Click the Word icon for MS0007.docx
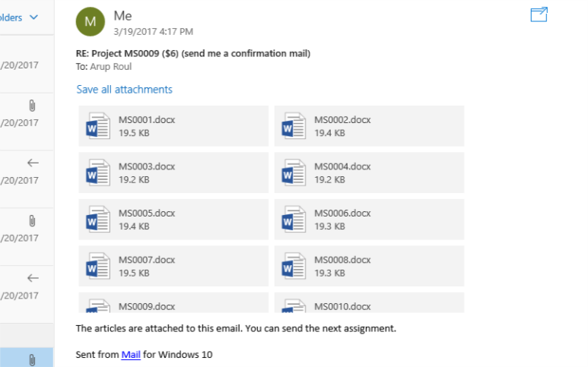Image resolution: width=588 pixels, height=367 pixels. (98, 266)
